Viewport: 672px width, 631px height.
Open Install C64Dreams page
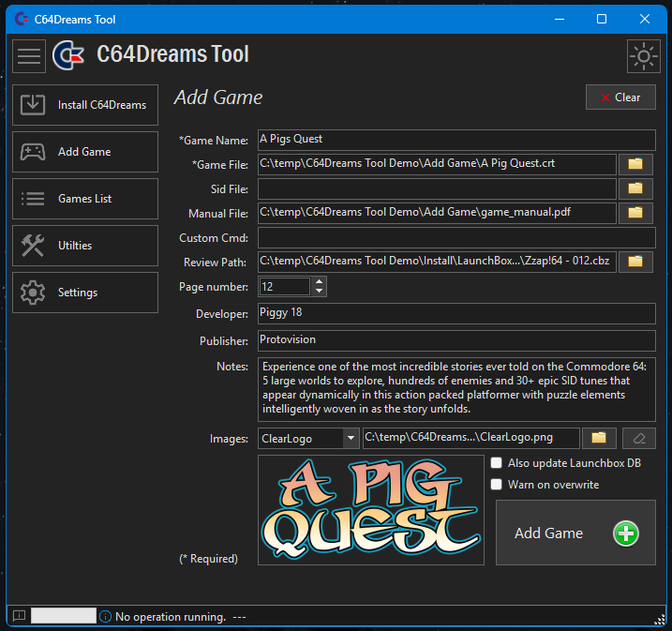point(85,105)
